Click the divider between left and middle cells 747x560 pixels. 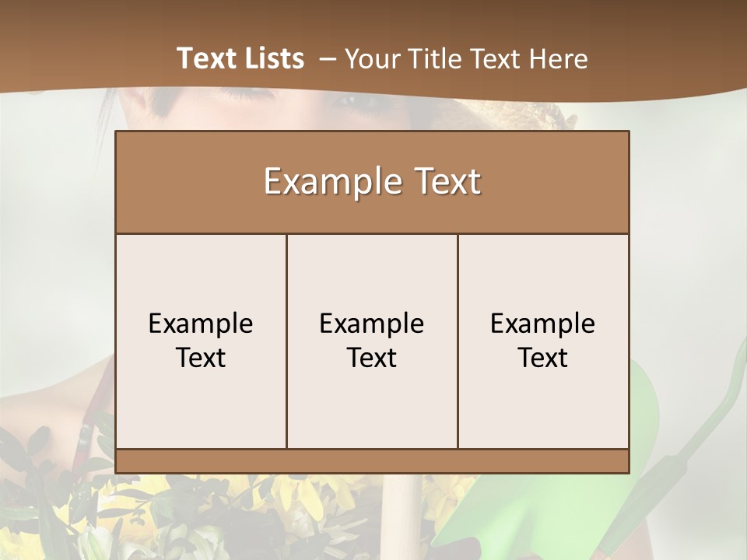coord(287,341)
